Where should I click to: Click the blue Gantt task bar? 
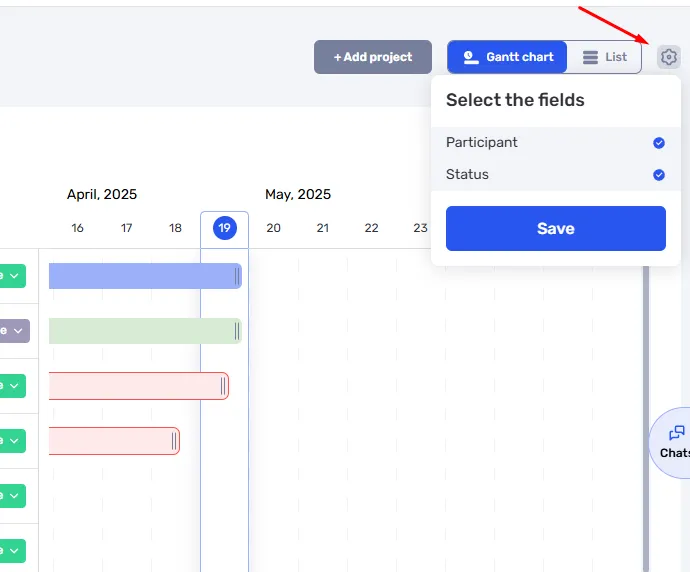tap(145, 276)
